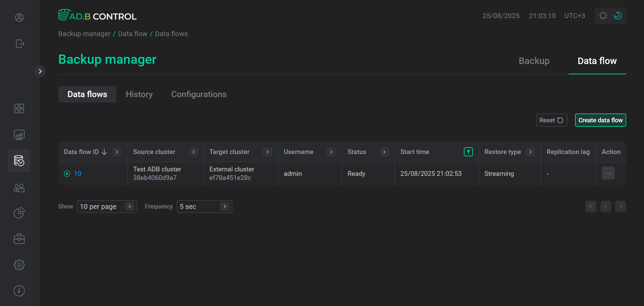
Task: Click the logout icon in sidebar
Action: click(x=20, y=44)
